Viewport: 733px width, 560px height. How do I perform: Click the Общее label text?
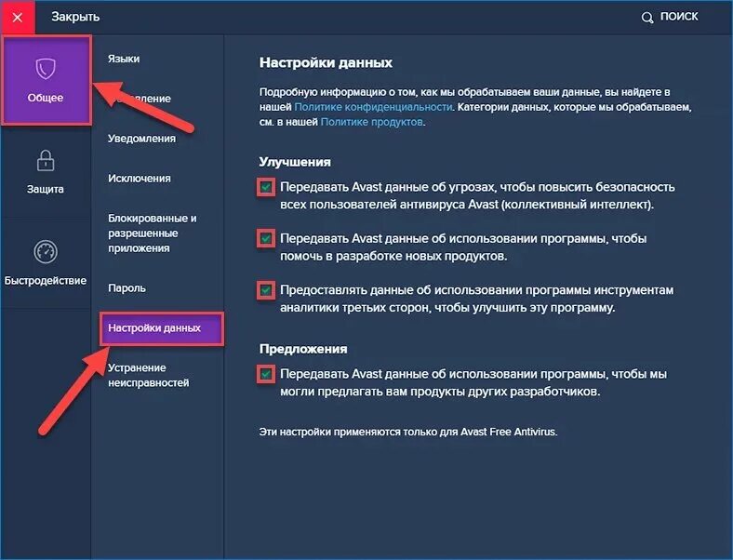click(x=46, y=98)
